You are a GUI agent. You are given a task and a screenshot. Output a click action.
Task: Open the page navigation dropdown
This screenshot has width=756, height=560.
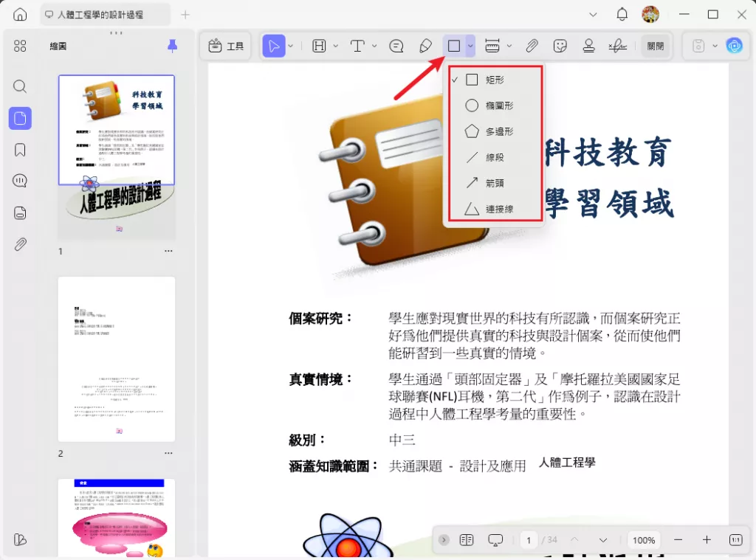pyautogui.click(x=602, y=539)
